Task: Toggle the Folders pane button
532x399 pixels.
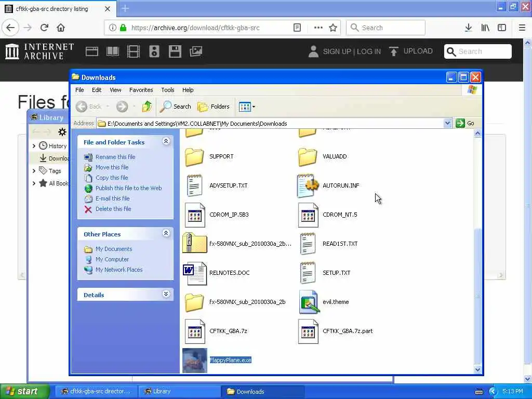Action: 214,107
